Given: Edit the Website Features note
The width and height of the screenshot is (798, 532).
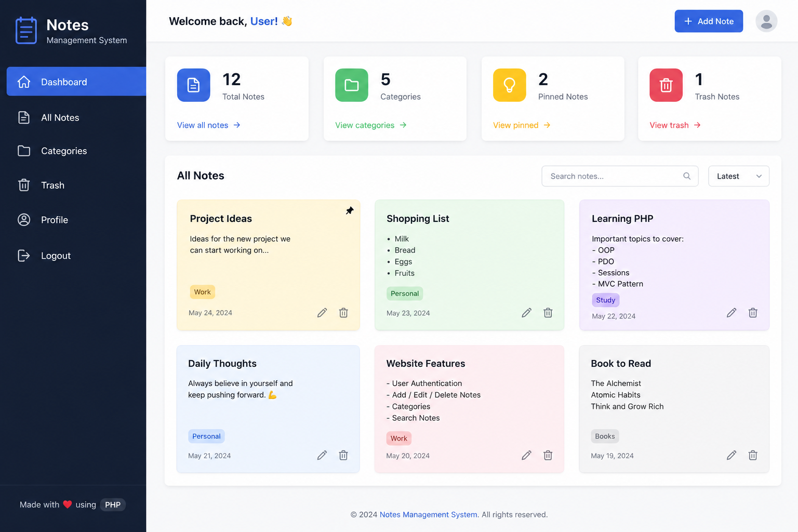Looking at the screenshot, I should pyautogui.click(x=526, y=455).
